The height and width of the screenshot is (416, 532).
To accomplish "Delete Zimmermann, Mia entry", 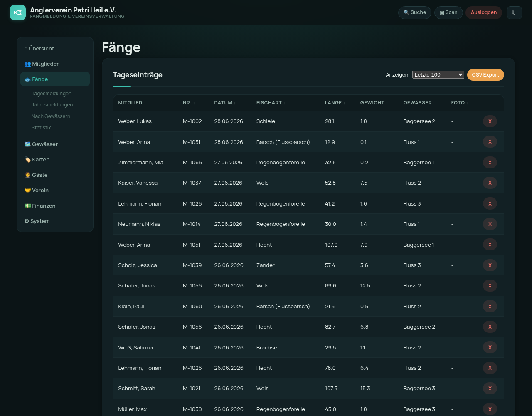I will [x=490, y=163].
